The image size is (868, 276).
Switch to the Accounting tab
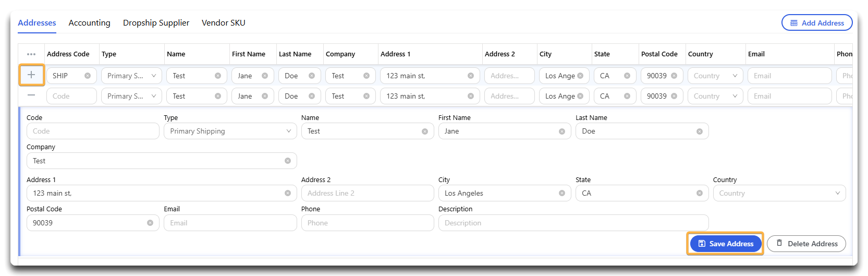(x=90, y=23)
